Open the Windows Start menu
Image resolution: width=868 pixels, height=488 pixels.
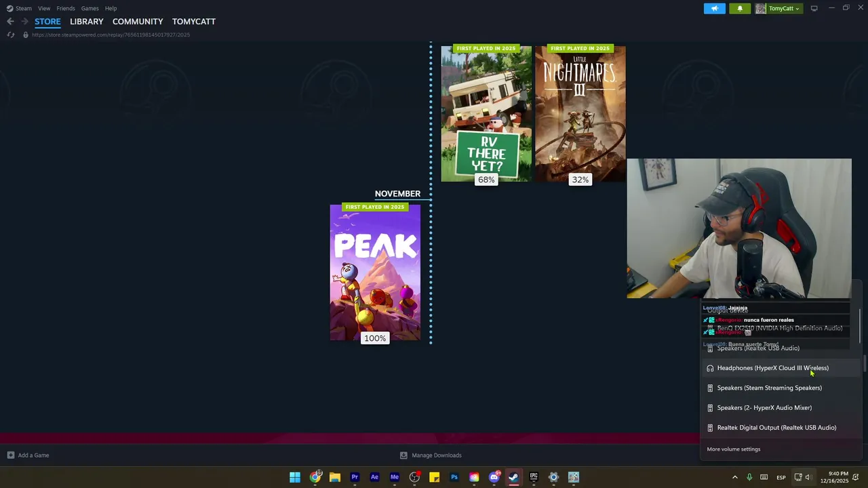pos(295,477)
